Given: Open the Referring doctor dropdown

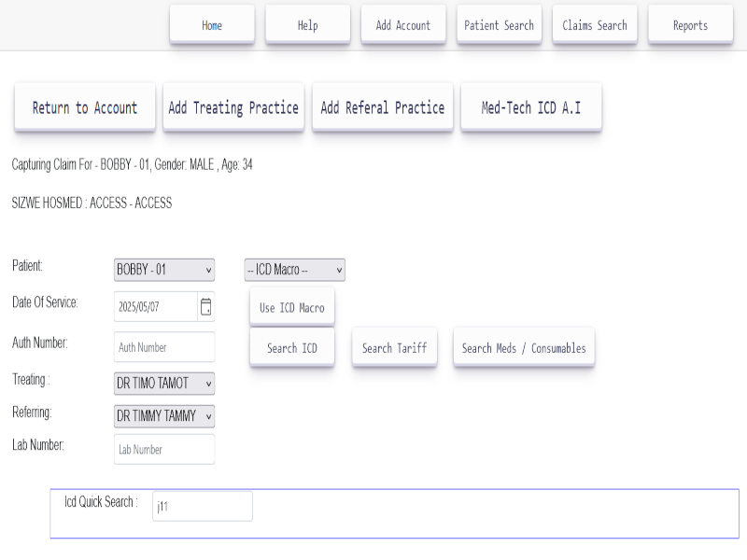Looking at the screenshot, I should point(164,416).
